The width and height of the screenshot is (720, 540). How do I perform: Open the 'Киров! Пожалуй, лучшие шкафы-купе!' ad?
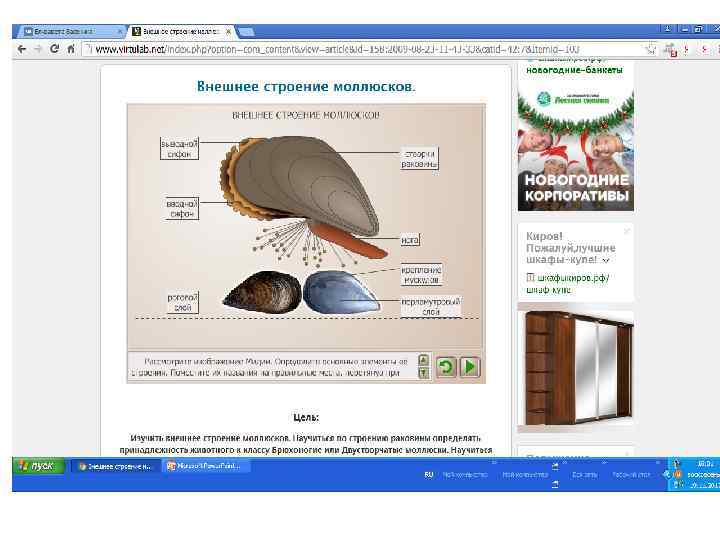pos(571,248)
